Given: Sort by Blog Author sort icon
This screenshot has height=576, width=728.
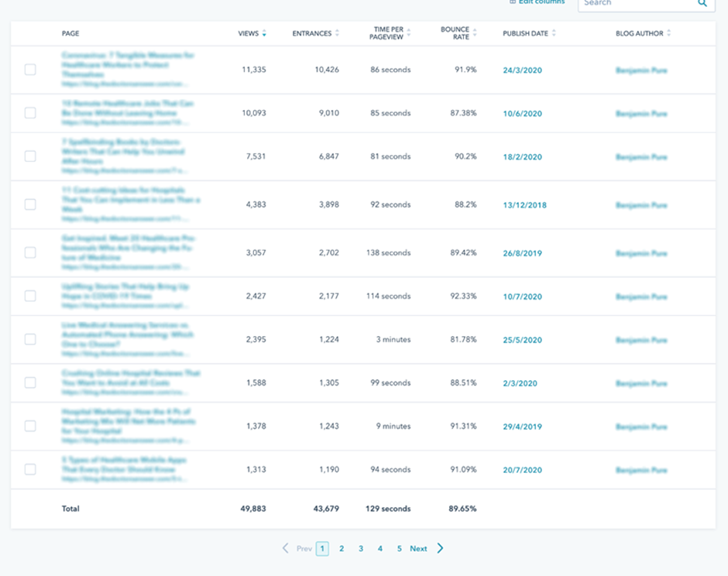Looking at the screenshot, I should [669, 33].
